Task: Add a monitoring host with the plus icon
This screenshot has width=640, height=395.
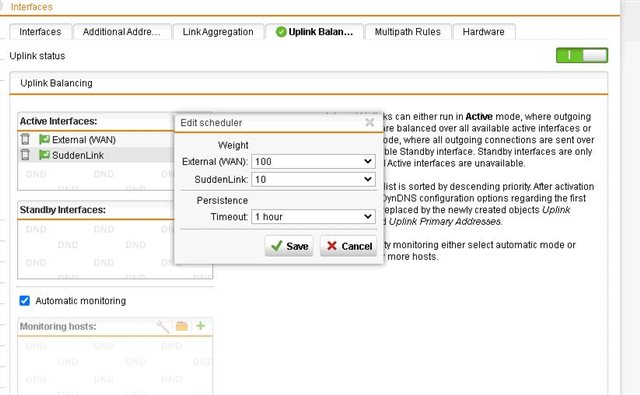Action: [200, 326]
